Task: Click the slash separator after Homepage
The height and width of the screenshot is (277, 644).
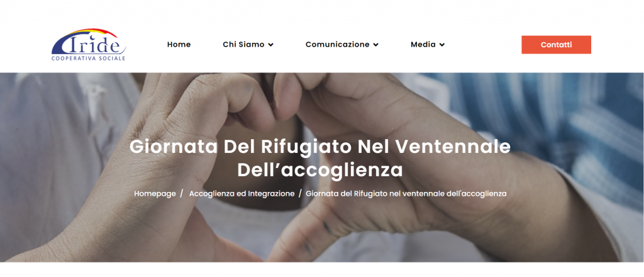Action: tap(182, 193)
